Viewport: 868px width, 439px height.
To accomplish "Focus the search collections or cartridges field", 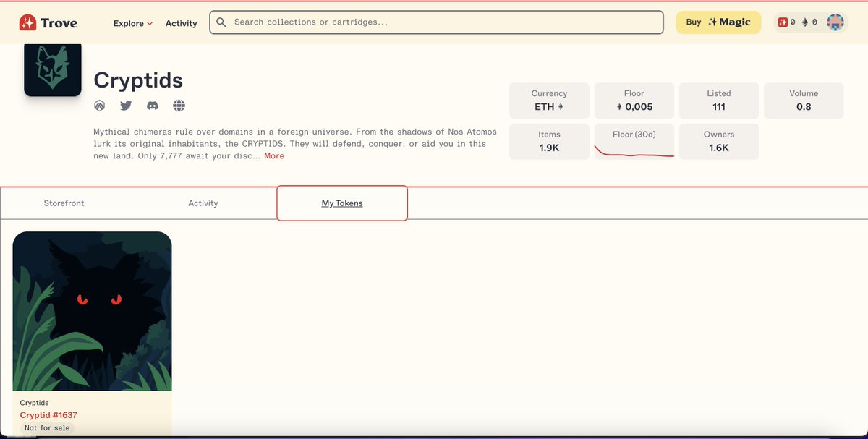I will pyautogui.click(x=436, y=22).
